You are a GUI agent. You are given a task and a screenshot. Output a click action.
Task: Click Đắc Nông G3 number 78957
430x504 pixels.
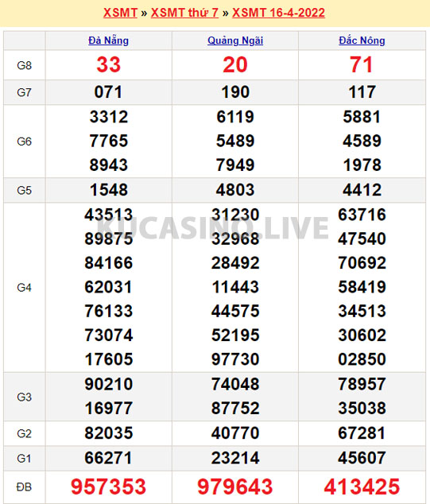362,384
